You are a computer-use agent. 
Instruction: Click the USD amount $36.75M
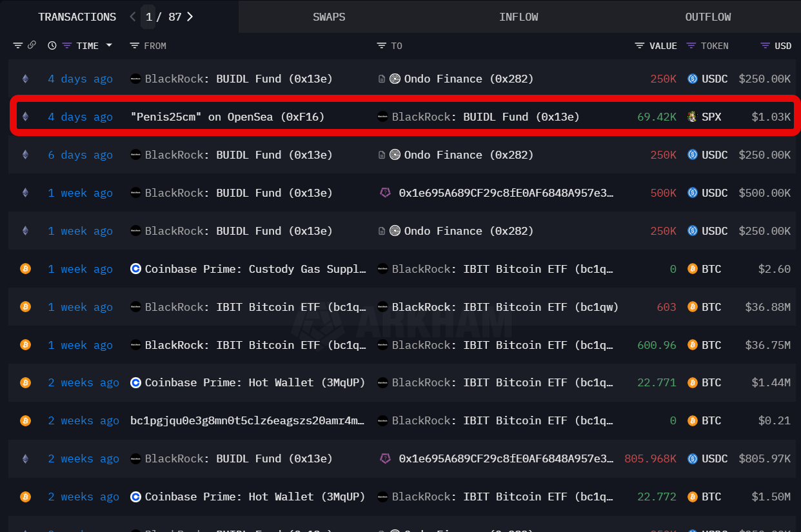(767, 345)
